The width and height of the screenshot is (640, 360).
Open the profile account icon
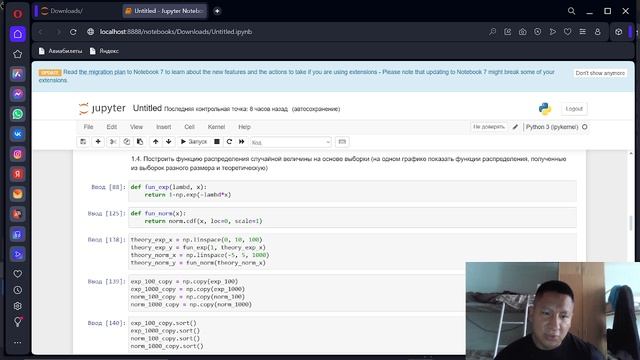click(598, 32)
